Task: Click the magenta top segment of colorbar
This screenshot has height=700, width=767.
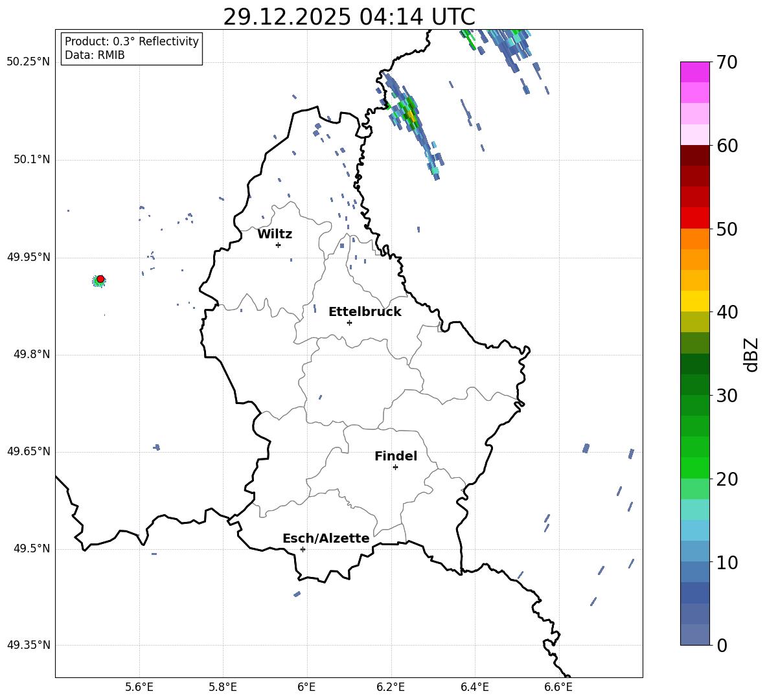Action: 695,72
